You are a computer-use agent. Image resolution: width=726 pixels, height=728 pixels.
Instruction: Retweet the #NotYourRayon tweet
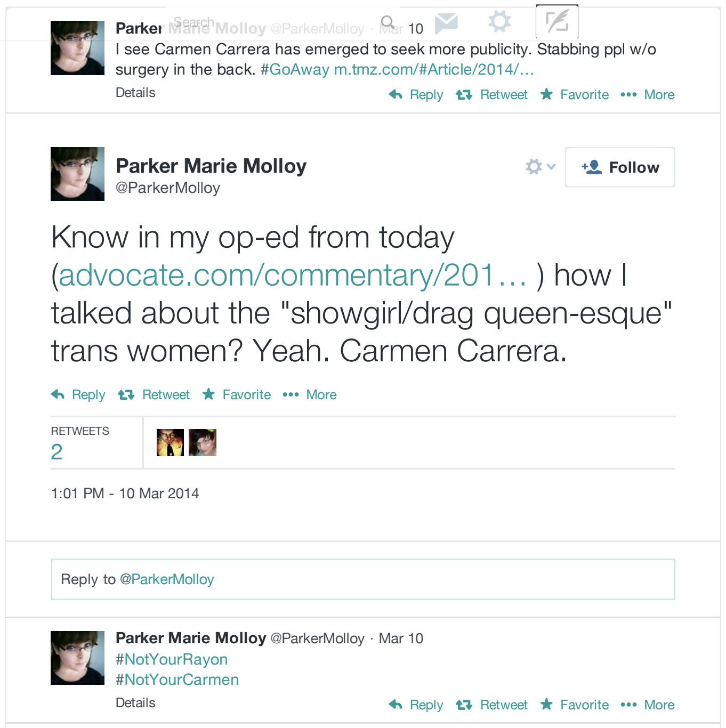click(492, 705)
